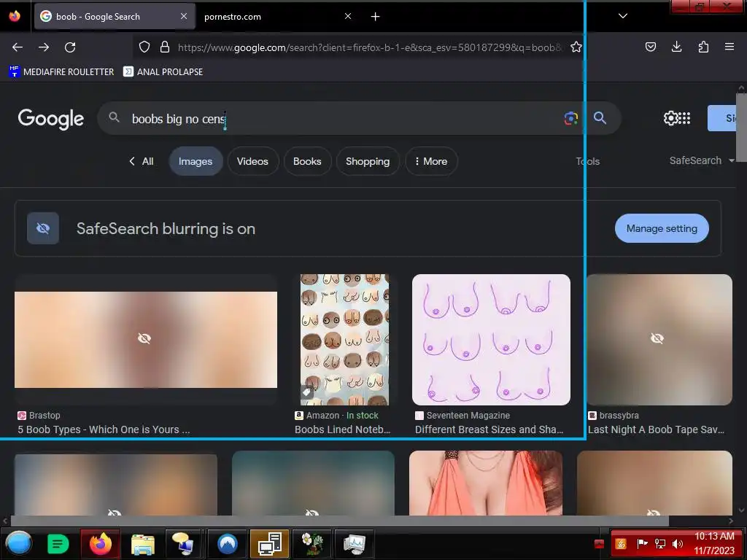Click the vertical page scrollbar thumb
This screenshot has height=560, width=747.
click(741, 128)
